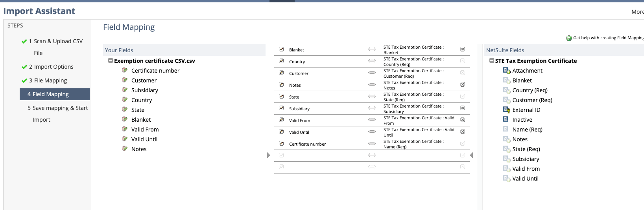Click the More link at top right

click(637, 12)
